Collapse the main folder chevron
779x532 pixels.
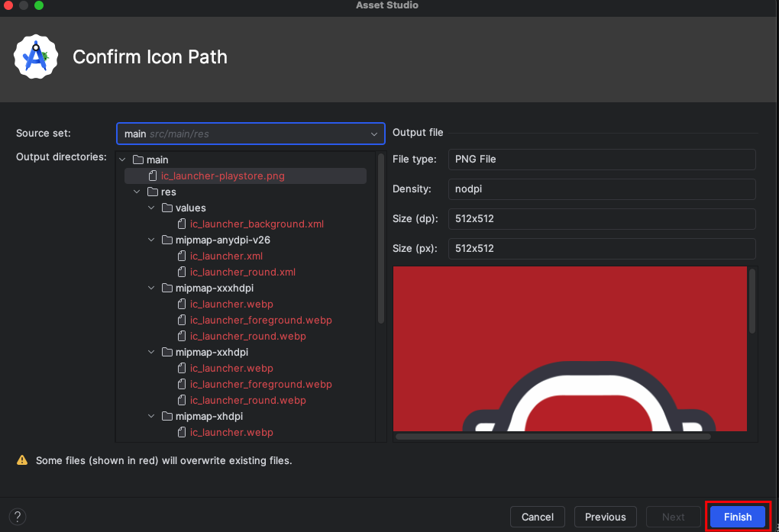click(x=122, y=160)
